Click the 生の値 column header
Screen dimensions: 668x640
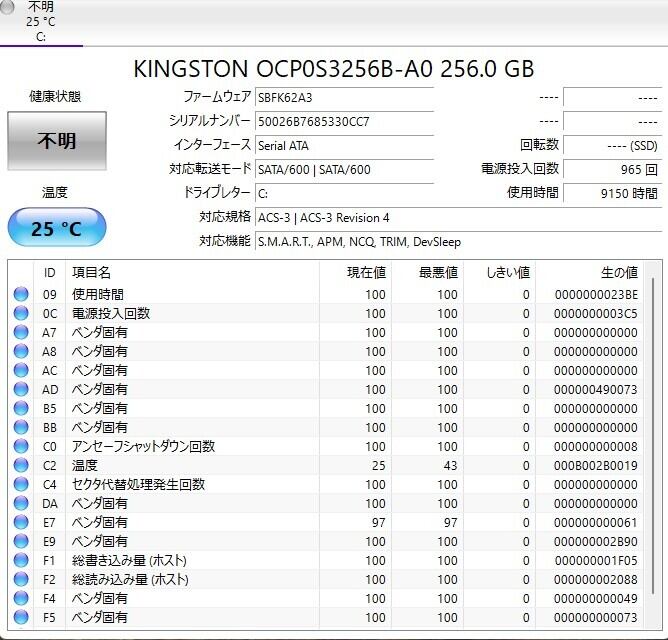[589, 273]
